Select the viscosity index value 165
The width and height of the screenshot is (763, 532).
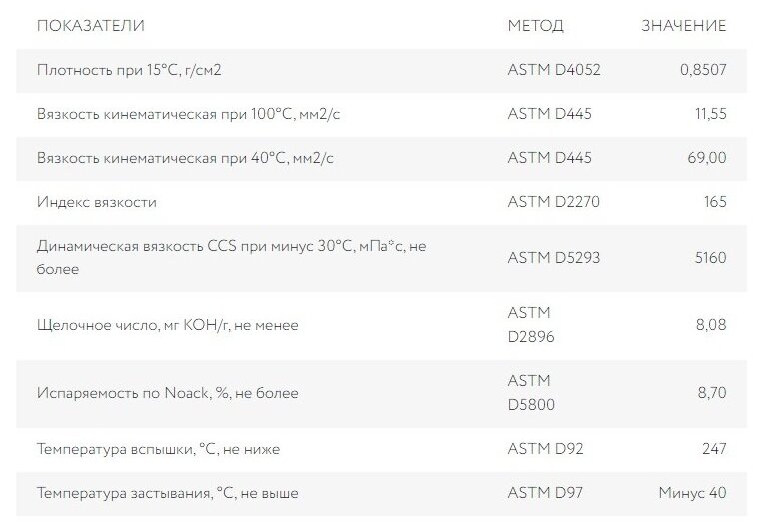tap(714, 202)
